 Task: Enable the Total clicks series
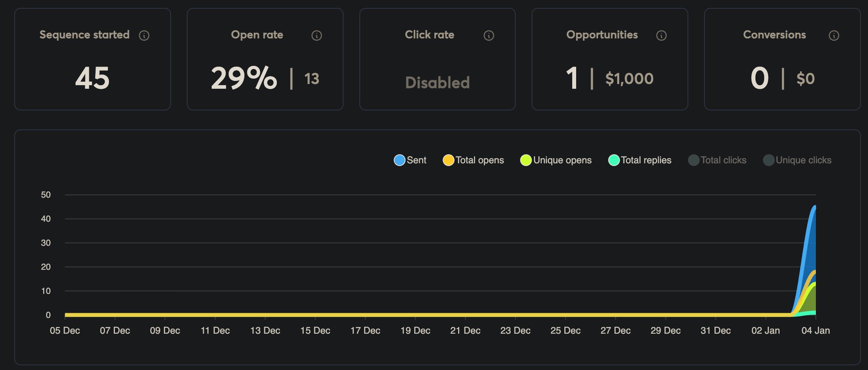point(717,160)
